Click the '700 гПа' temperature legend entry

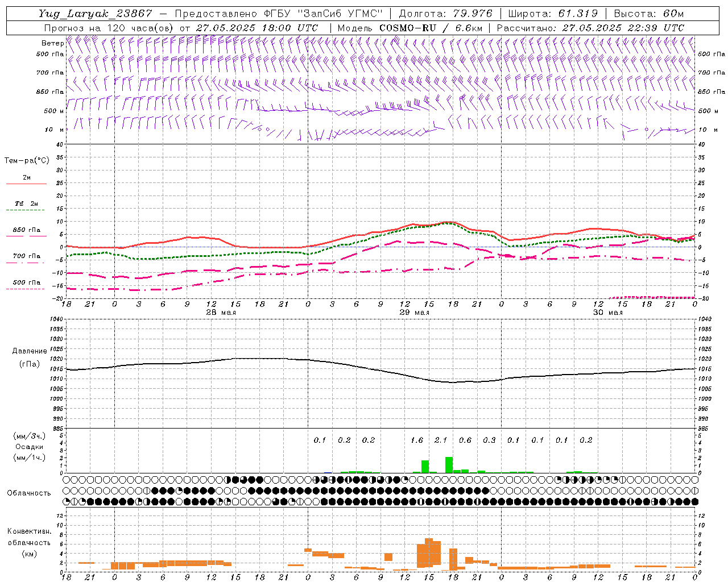26,256
